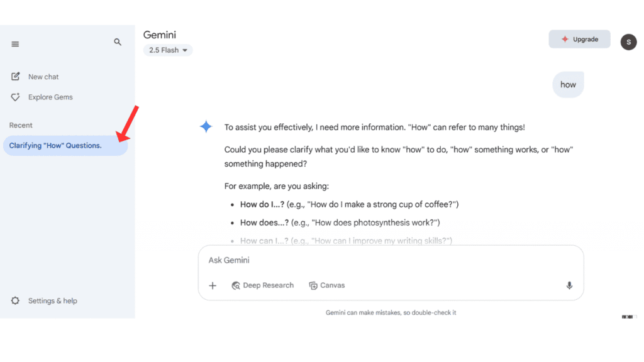Viewport: 644px width, 362px height.
Task: Start a New chat using the pencil icon
Action: (x=14, y=76)
